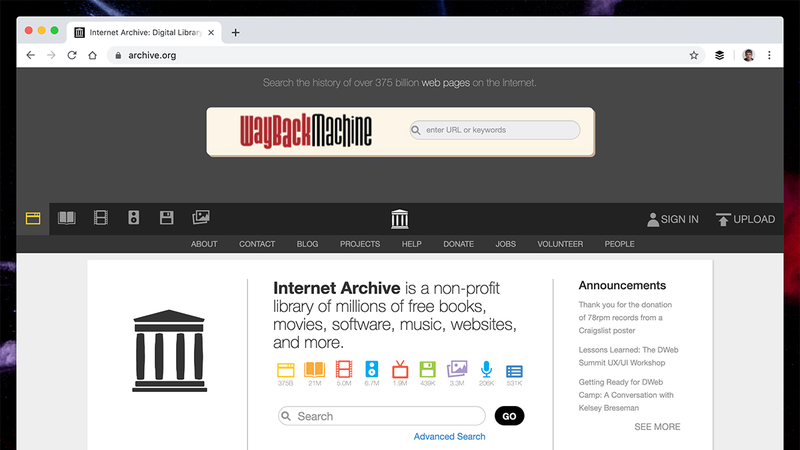Open Getting Ready for DWeb Camp announcement
This screenshot has width=800, height=450.
coord(626,395)
